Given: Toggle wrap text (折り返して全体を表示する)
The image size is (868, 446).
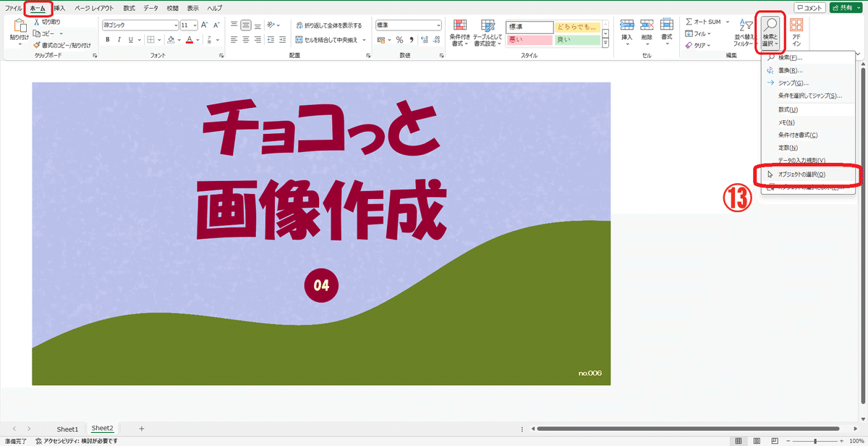Looking at the screenshot, I should [x=329, y=25].
